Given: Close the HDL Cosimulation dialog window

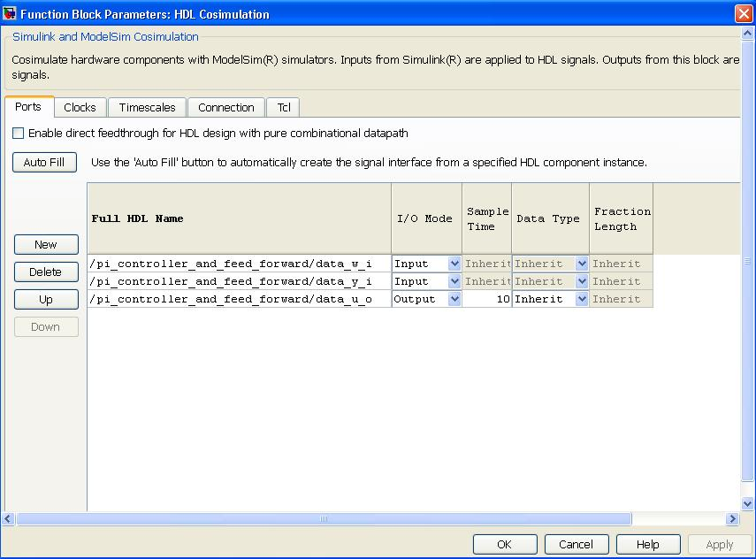Looking at the screenshot, I should click(x=743, y=13).
